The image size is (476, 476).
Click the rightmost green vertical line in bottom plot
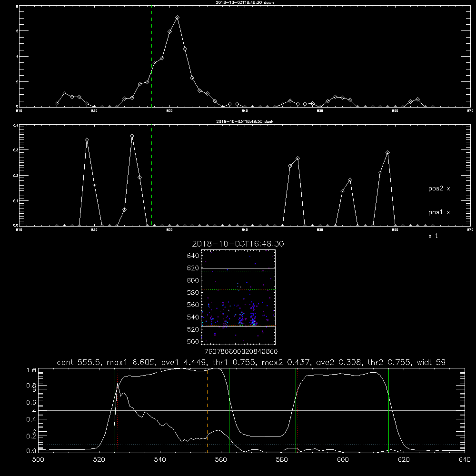(388, 410)
